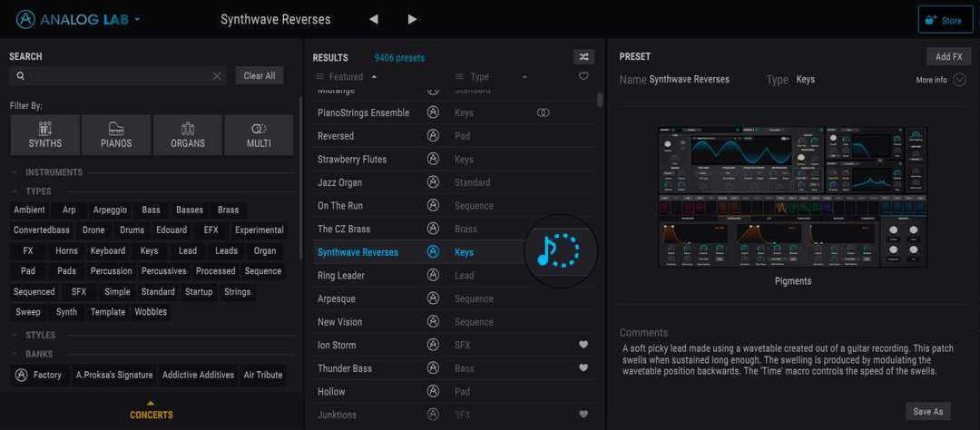Sort results by Featured column
This screenshot has width=980, height=430.
pos(346,77)
